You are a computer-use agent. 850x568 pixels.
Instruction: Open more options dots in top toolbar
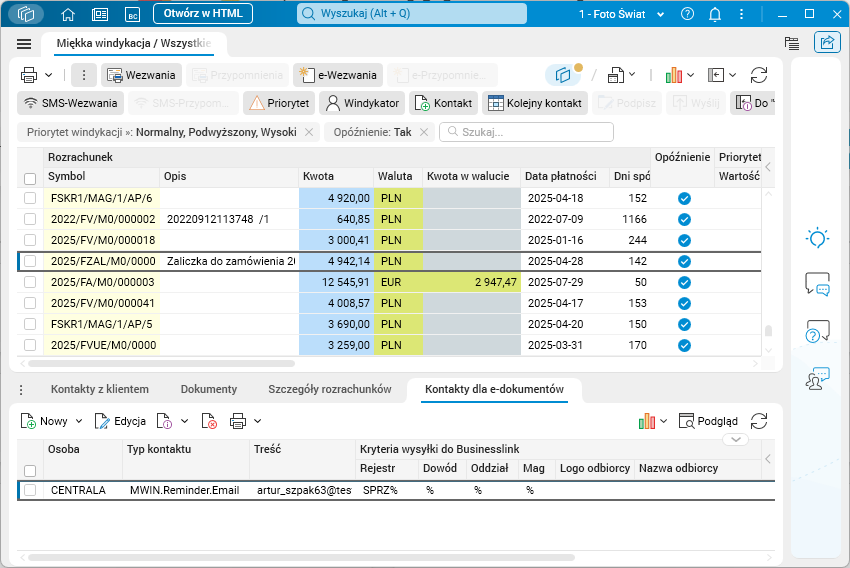[84, 75]
